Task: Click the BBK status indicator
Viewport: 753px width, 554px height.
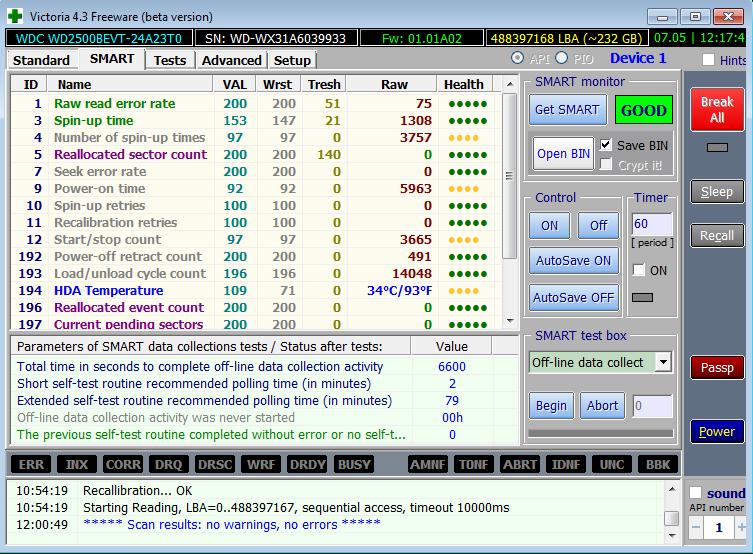Action: 658,464
